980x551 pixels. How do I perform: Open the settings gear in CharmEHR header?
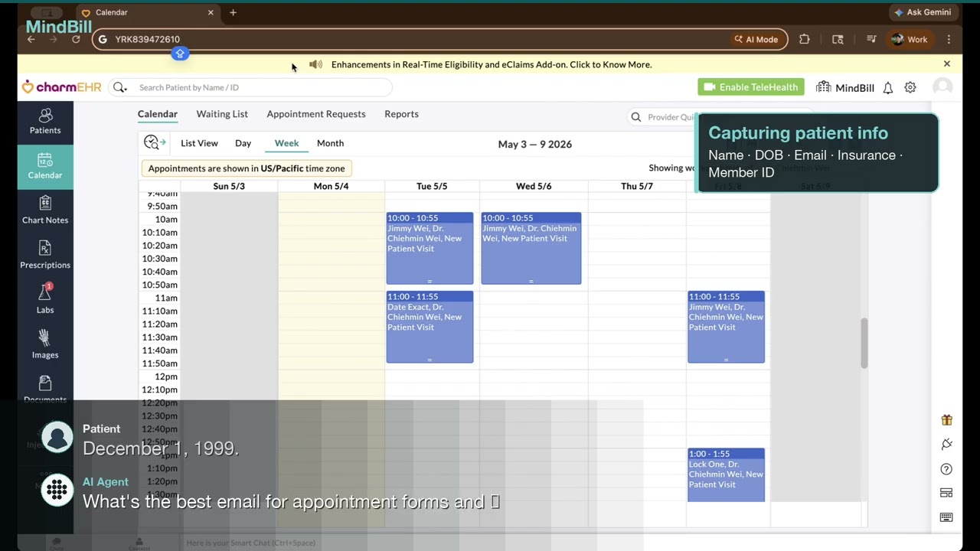point(910,88)
